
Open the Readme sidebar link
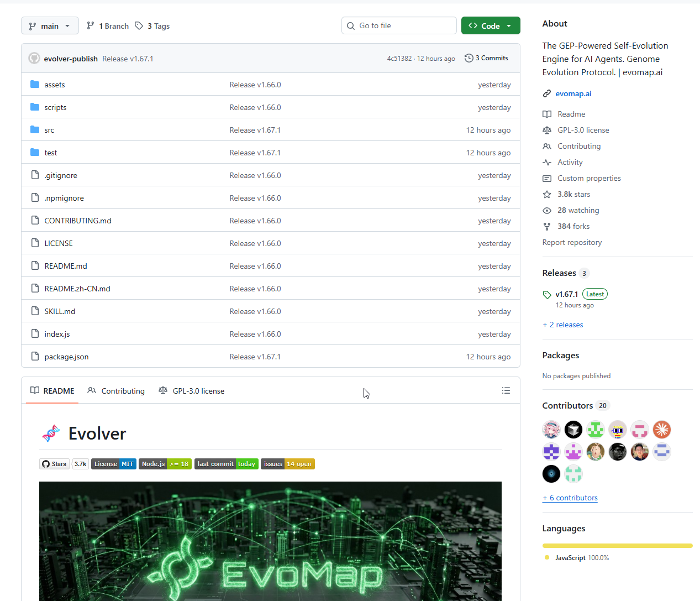click(571, 114)
